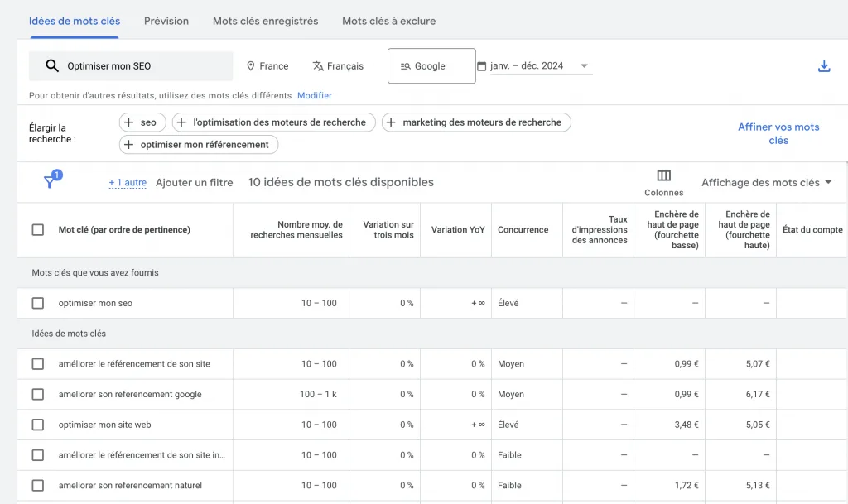This screenshot has height=504, width=848.
Task: Switch to 'Idées de mots clés' tab
Action: point(75,21)
